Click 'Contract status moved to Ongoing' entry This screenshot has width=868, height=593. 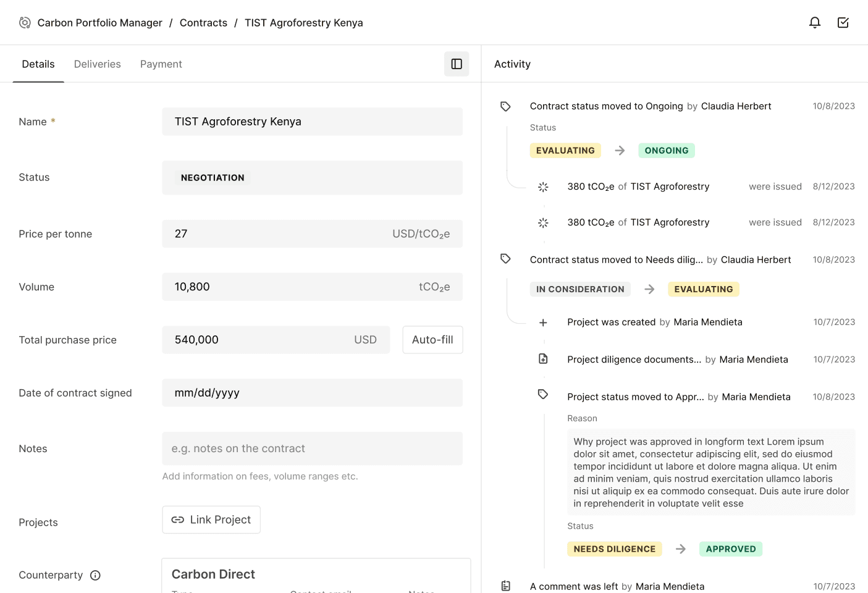[606, 106]
